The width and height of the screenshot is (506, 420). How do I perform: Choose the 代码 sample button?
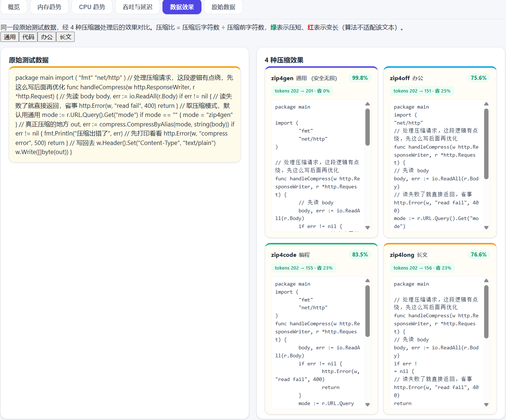[28, 37]
